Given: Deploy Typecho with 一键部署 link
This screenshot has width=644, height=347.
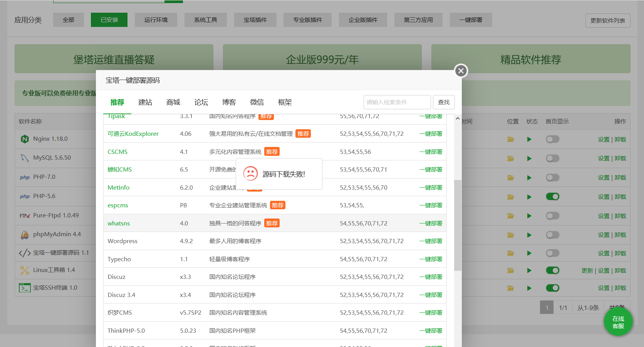Looking at the screenshot, I should click(x=431, y=259).
